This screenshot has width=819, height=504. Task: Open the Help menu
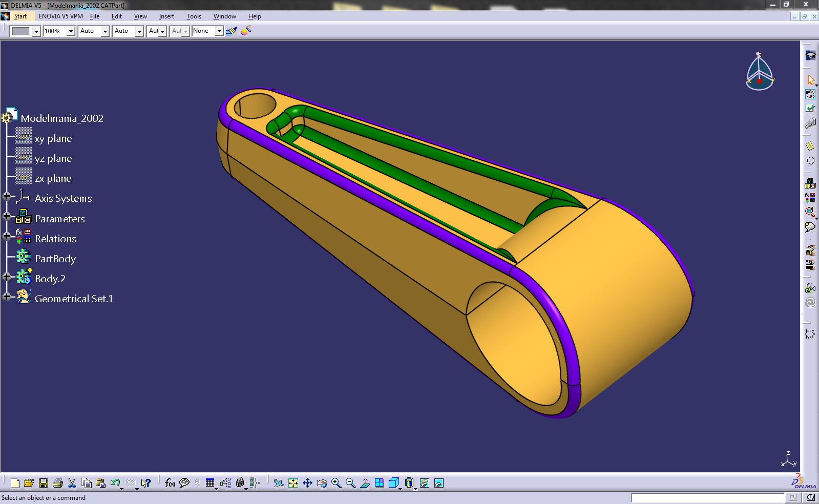pos(255,16)
